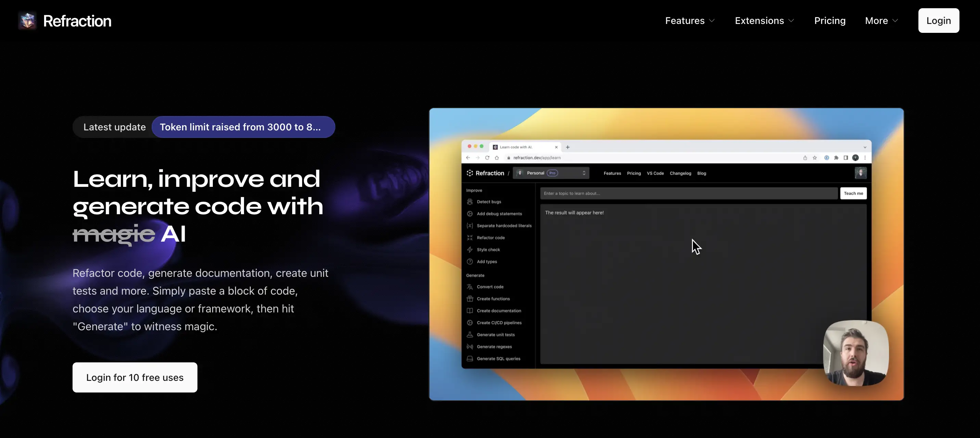The height and width of the screenshot is (438, 980).
Task: Click the side panel icon in demo browser
Action: click(846, 157)
